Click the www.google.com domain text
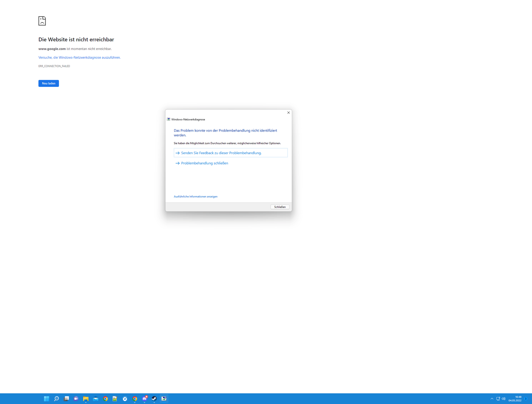 (x=52, y=49)
